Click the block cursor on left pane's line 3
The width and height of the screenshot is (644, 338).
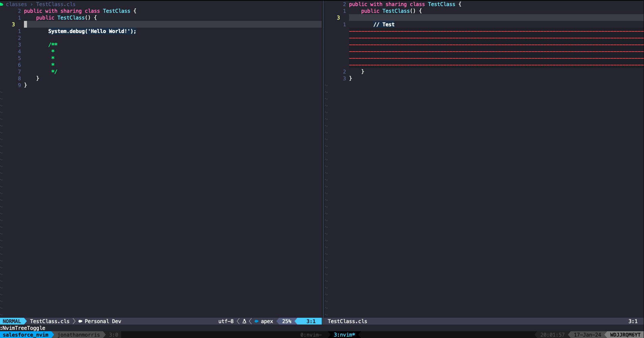[25, 24]
